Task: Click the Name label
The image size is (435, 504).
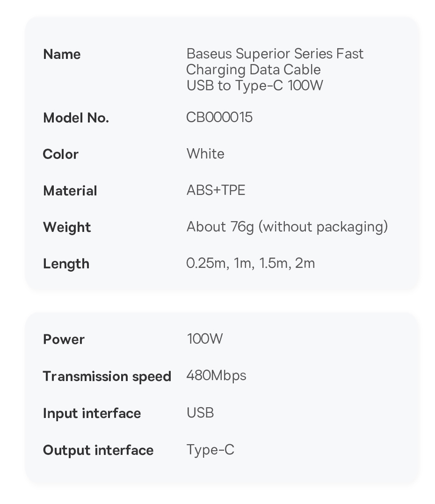Action: coord(62,54)
